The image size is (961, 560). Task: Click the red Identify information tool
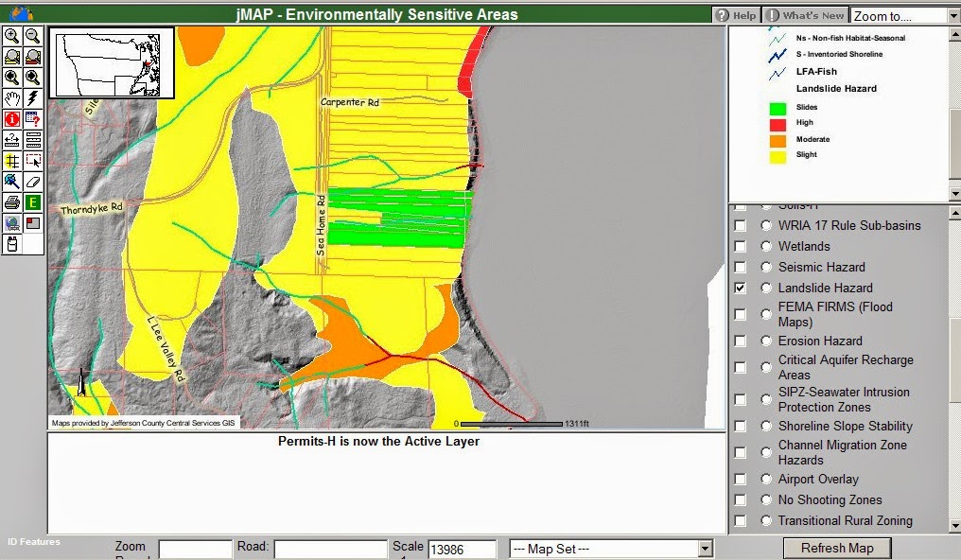coord(11,119)
